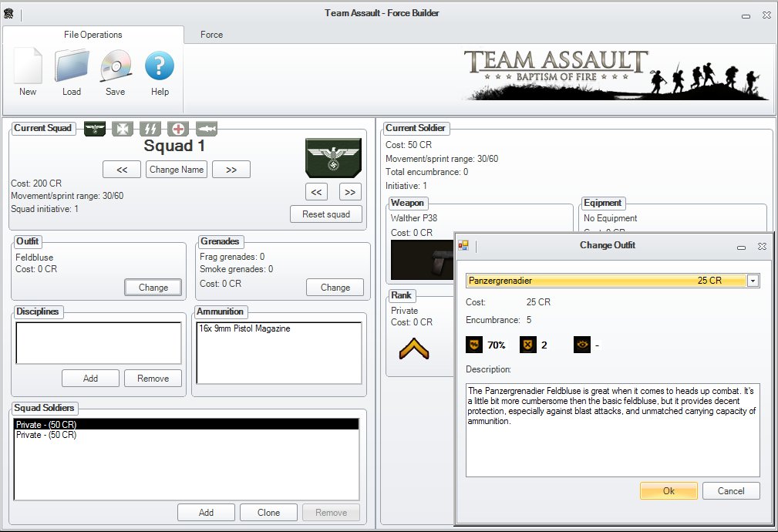The width and height of the screenshot is (778, 532).
Task: Click the Change Name button
Action: tap(176, 169)
